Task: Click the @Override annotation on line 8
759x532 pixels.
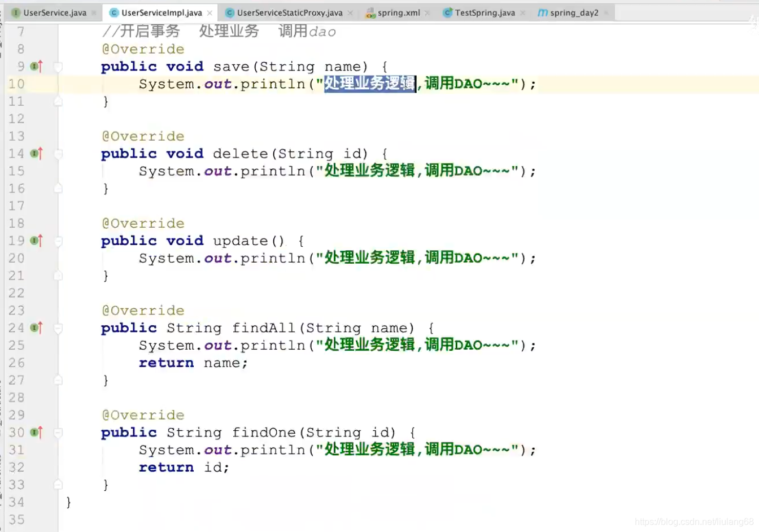Action: pyautogui.click(x=143, y=49)
